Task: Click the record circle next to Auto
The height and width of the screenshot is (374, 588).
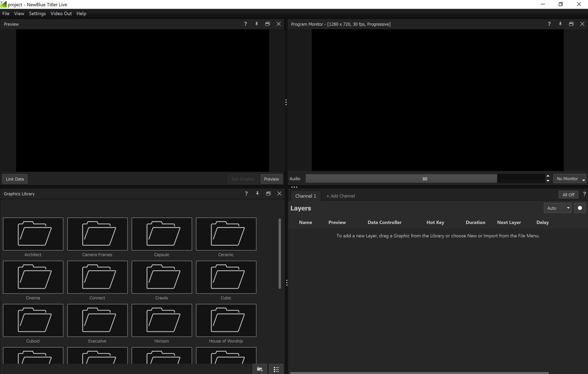Action: click(x=580, y=208)
